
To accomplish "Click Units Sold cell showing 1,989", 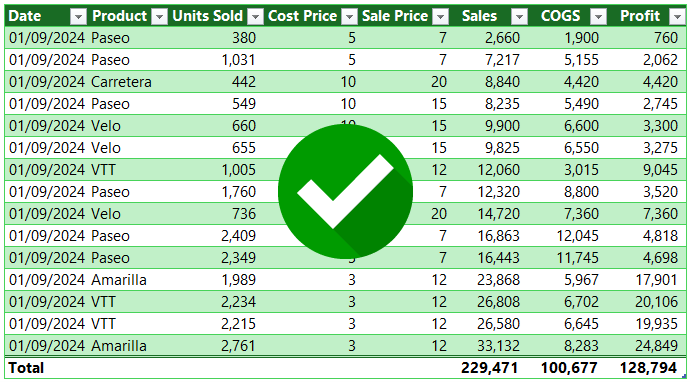I will click(238, 280).
